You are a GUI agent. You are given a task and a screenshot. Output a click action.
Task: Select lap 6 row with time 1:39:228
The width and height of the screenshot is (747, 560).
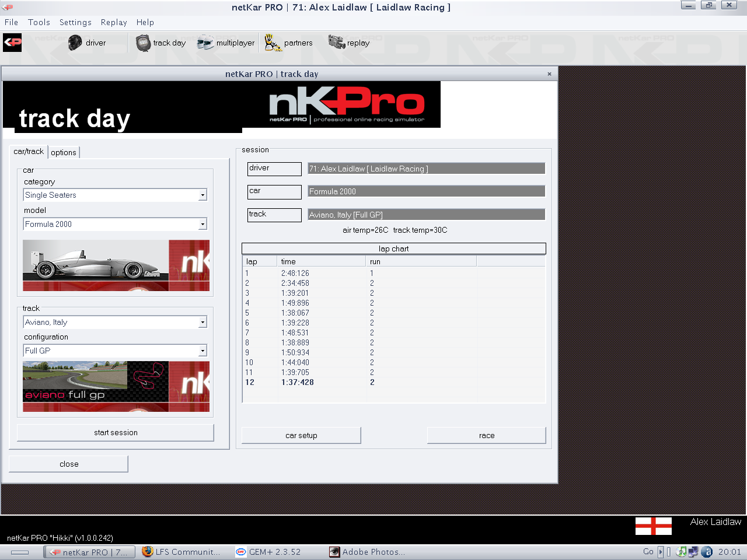394,323
